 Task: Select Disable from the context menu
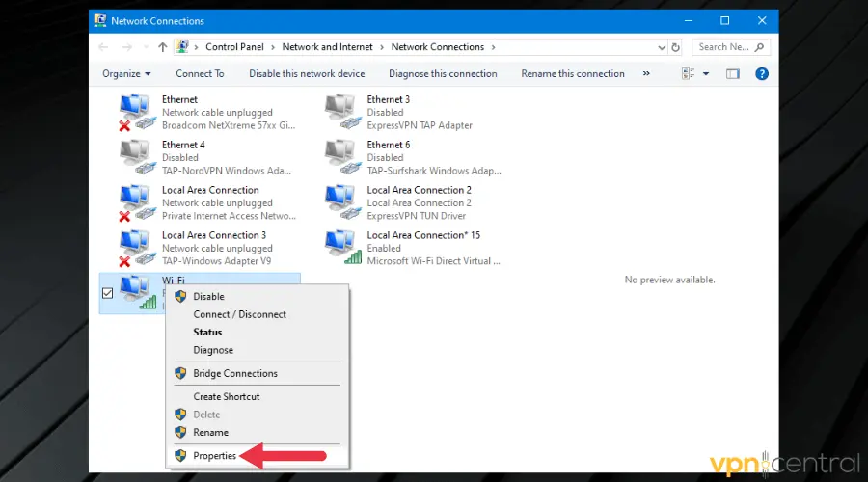[208, 297]
